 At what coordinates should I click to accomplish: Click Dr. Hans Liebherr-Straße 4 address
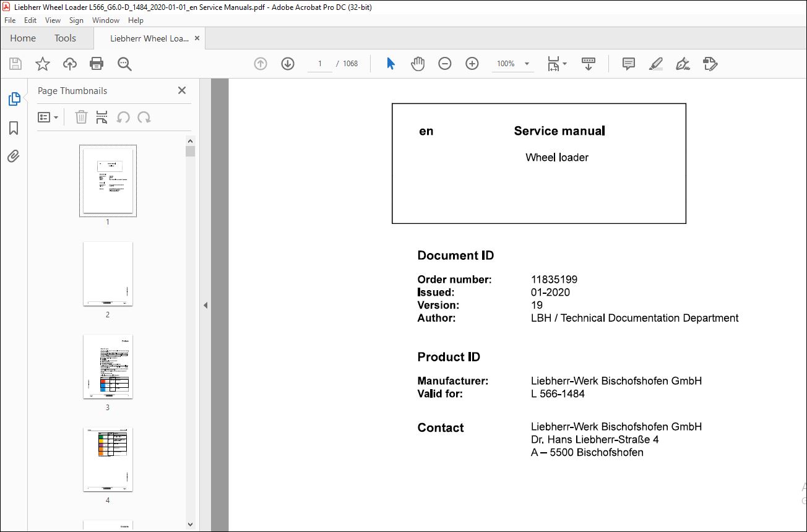click(x=595, y=440)
